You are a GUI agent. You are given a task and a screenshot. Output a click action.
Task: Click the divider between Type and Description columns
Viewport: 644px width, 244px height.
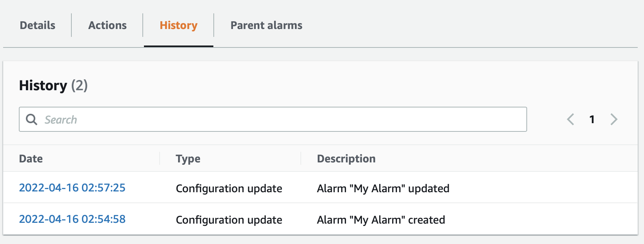coord(301,158)
